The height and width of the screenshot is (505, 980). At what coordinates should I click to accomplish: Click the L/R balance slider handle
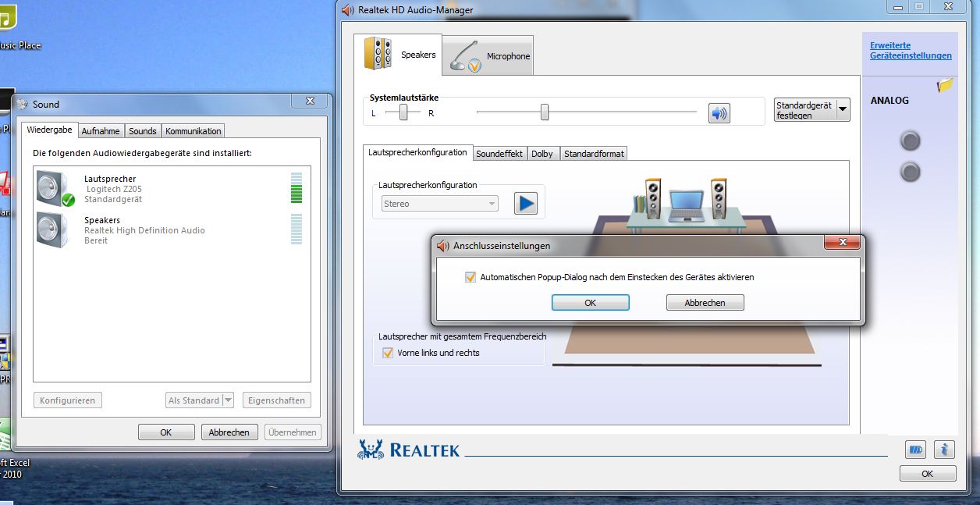tap(403, 112)
